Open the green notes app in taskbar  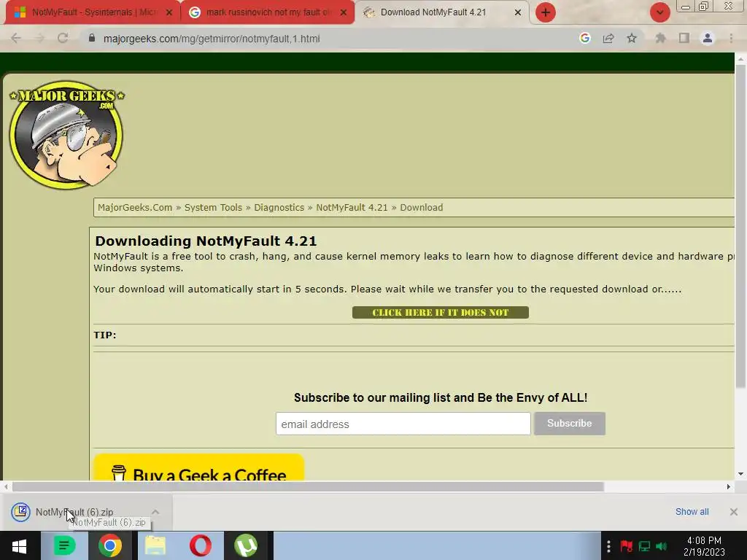point(64,545)
